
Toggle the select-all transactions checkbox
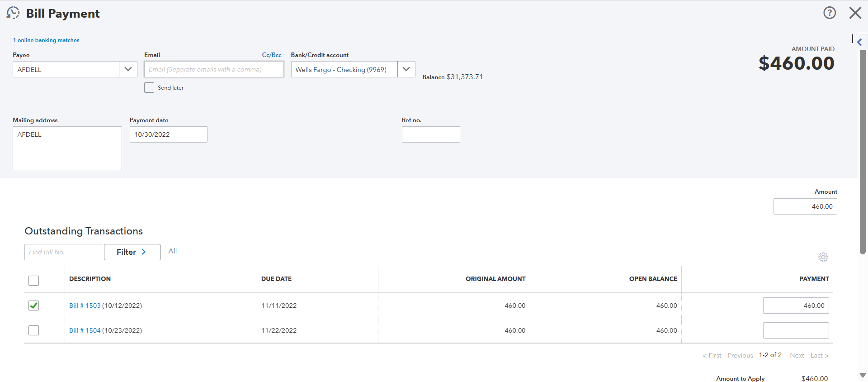(33, 280)
